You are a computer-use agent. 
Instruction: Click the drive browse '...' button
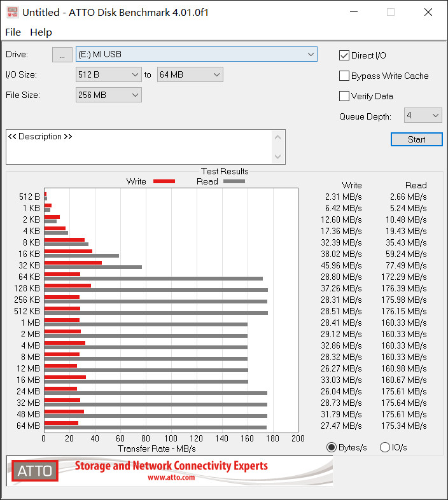pos(62,55)
